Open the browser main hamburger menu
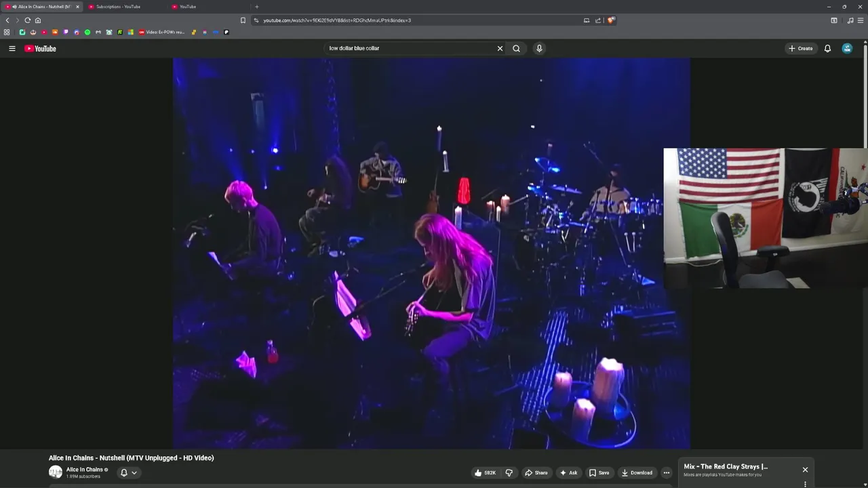This screenshot has height=488, width=868. coord(861,20)
